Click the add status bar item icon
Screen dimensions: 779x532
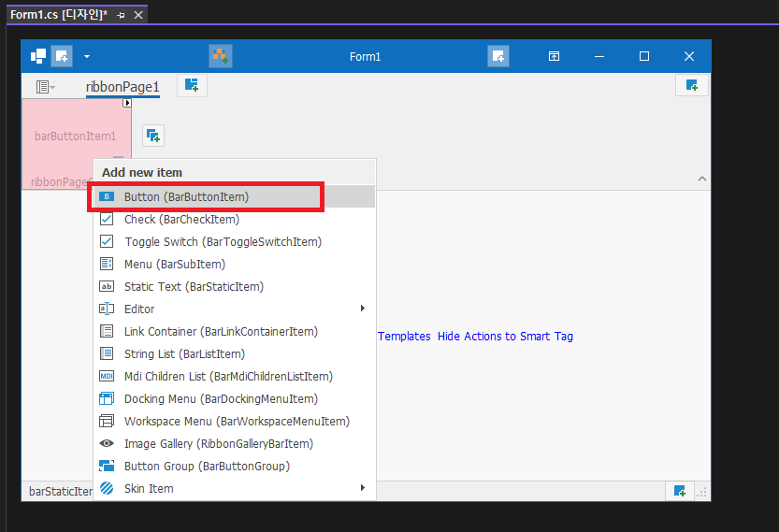(679, 491)
